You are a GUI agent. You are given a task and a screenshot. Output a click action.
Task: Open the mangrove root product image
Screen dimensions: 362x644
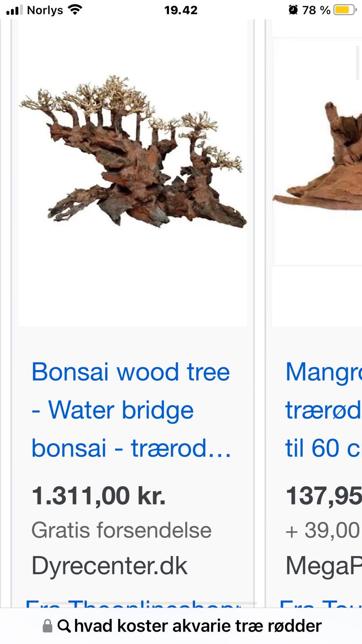tap(317, 152)
